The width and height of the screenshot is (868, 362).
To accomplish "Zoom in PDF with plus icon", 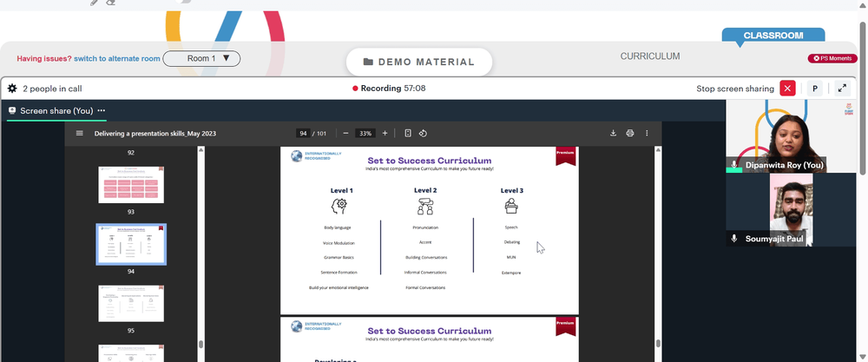I will coord(385,134).
